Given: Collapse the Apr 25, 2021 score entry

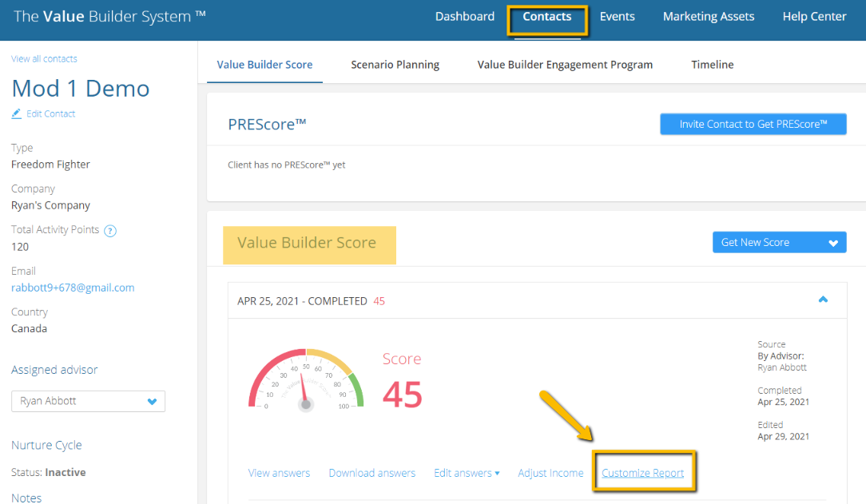Looking at the screenshot, I should click(823, 299).
